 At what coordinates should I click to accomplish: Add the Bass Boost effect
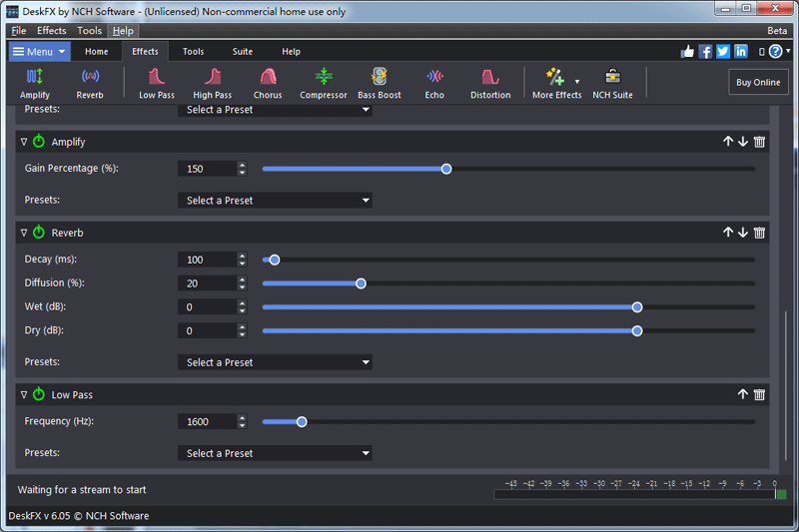click(380, 84)
